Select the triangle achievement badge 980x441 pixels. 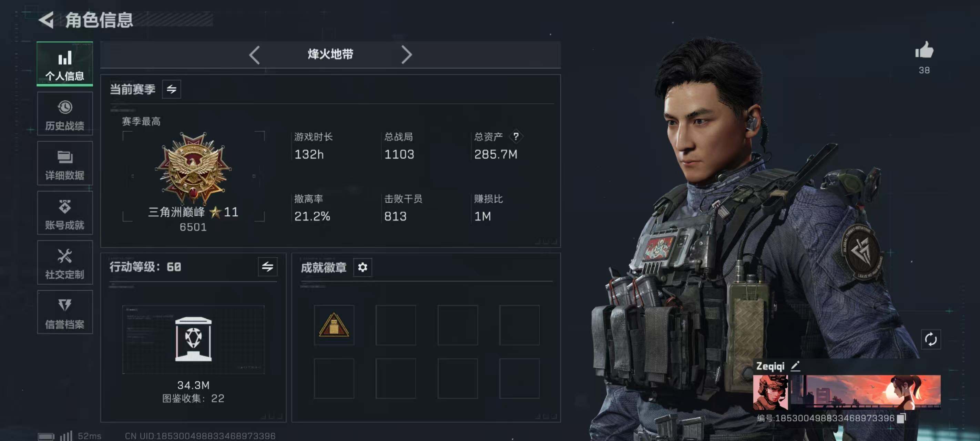(334, 325)
